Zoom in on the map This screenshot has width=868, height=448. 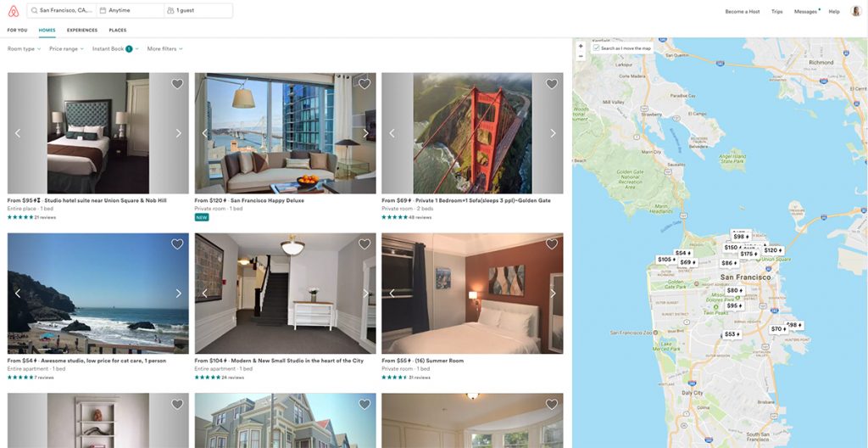point(581,47)
